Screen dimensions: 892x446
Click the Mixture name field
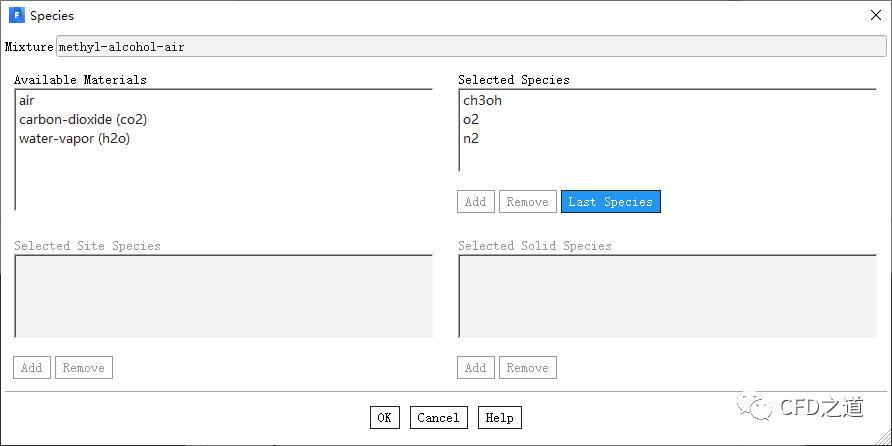(x=470, y=47)
